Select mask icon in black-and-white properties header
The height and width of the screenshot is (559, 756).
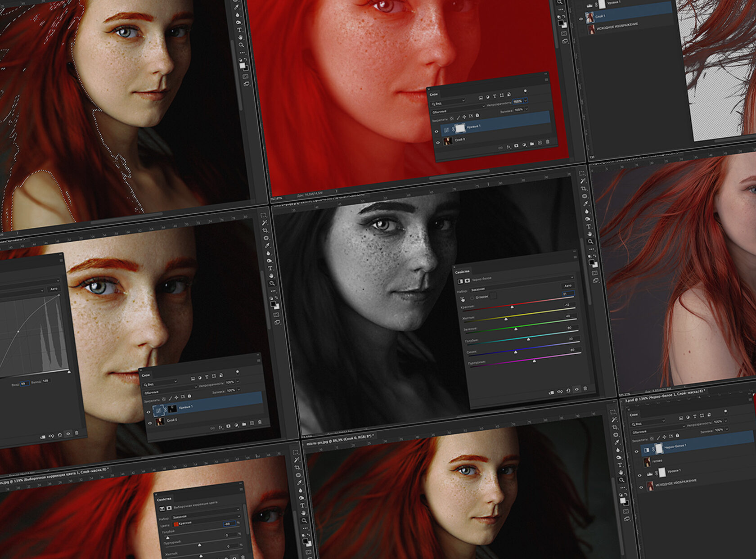pyautogui.click(x=467, y=281)
